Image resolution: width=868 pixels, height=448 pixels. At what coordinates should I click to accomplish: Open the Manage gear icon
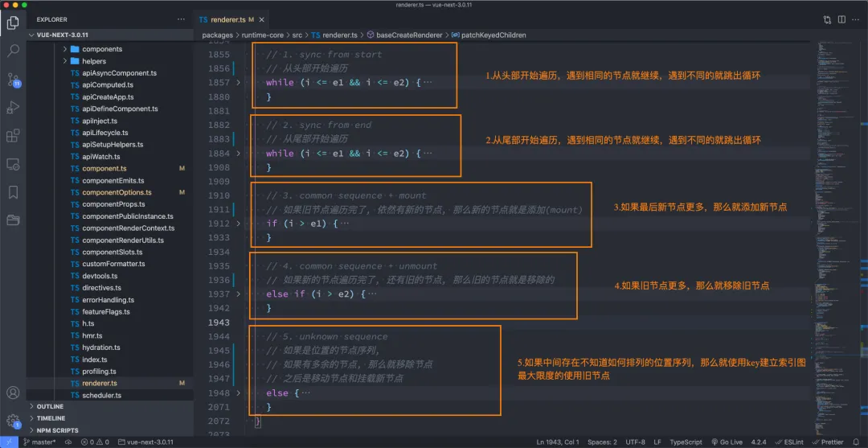[13, 421]
